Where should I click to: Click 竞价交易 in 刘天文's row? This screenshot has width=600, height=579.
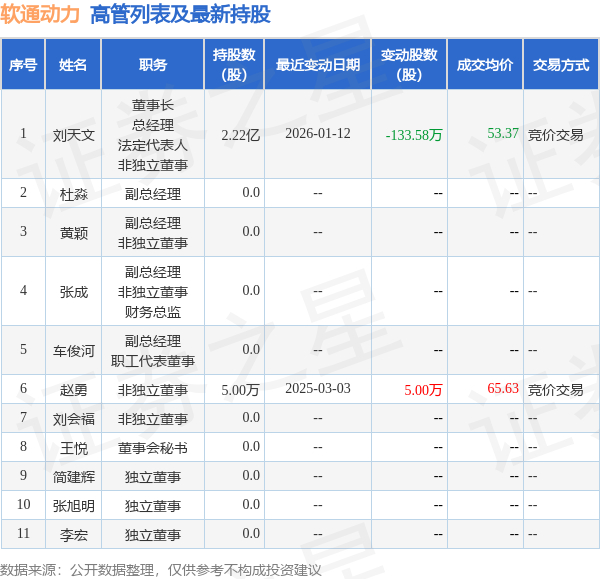pyautogui.click(x=556, y=135)
